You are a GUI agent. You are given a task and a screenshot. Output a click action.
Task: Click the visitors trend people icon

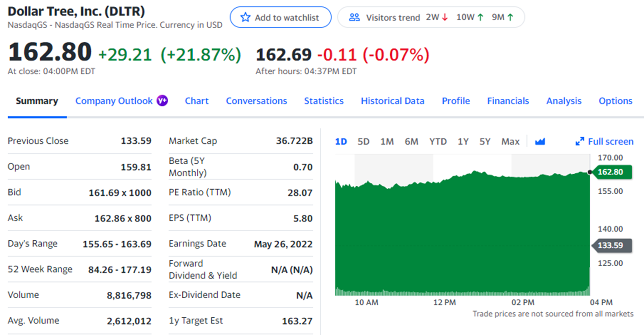click(x=354, y=17)
